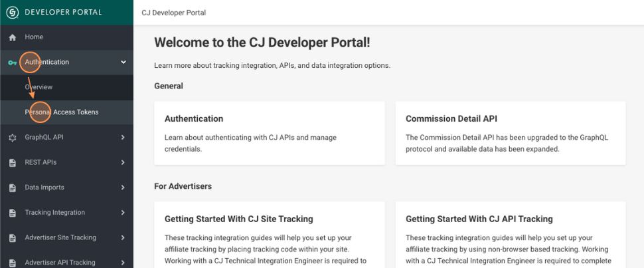Collapse the Authentication menu chevron
Viewport: 644px width, 268px height.
coord(123,63)
